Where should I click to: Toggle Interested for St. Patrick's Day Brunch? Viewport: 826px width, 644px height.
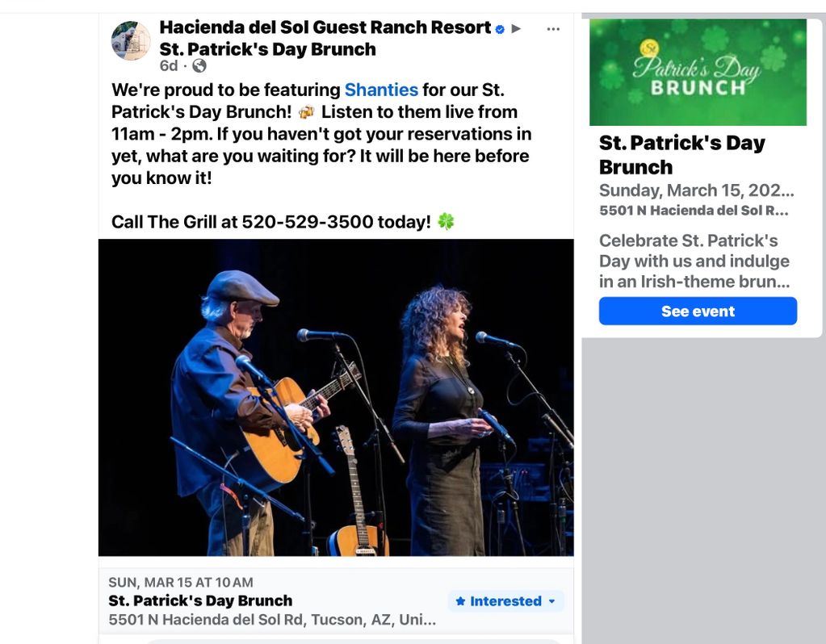point(505,601)
